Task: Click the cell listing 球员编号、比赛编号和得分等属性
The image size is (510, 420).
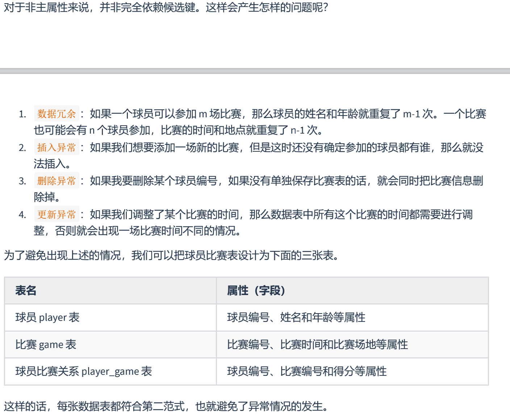Action: [306, 371]
